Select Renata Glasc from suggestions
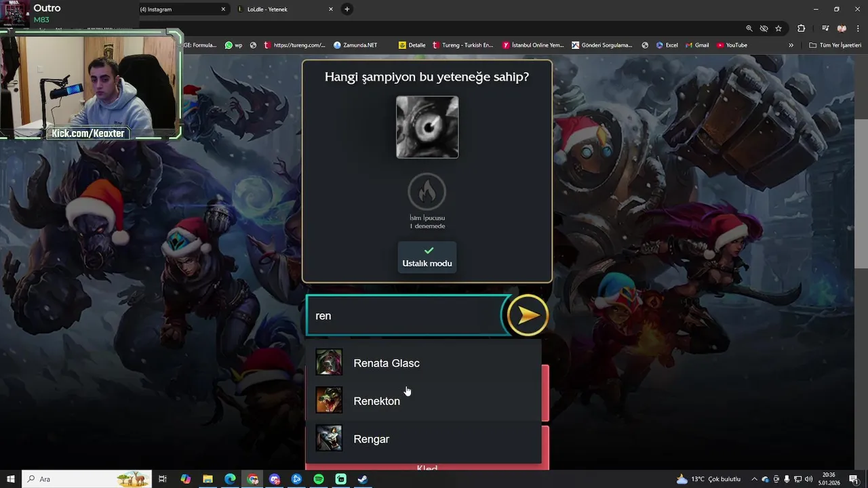This screenshot has width=868, height=488. tap(424, 363)
